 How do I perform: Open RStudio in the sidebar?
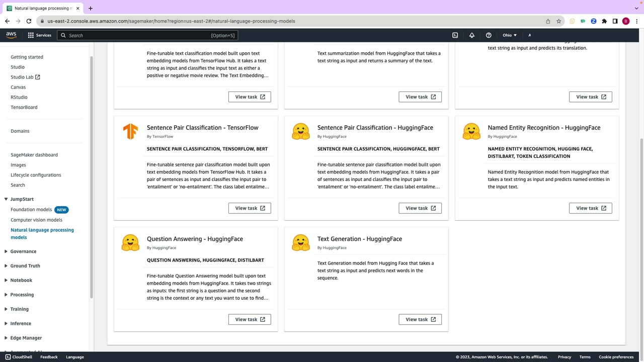[x=19, y=97]
